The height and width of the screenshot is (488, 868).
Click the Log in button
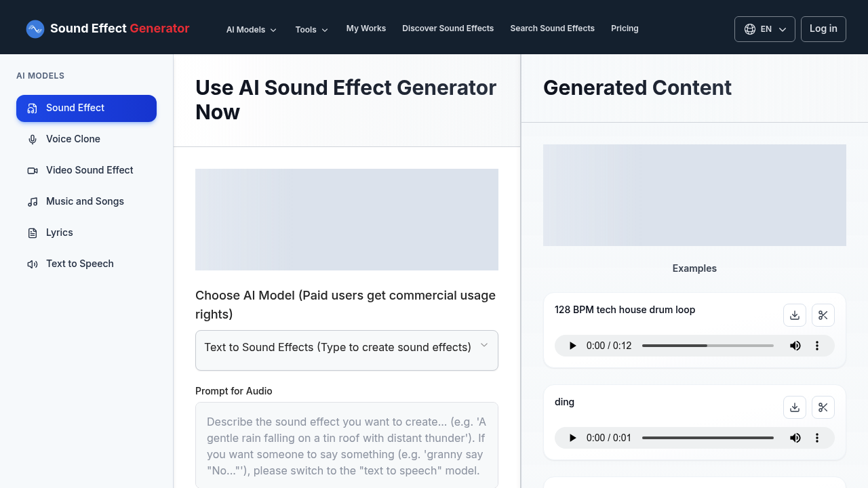tap(823, 28)
